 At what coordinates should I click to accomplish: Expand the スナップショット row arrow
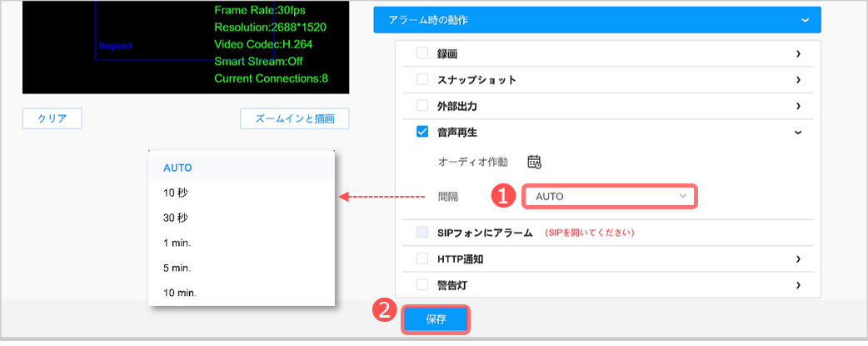(x=798, y=80)
